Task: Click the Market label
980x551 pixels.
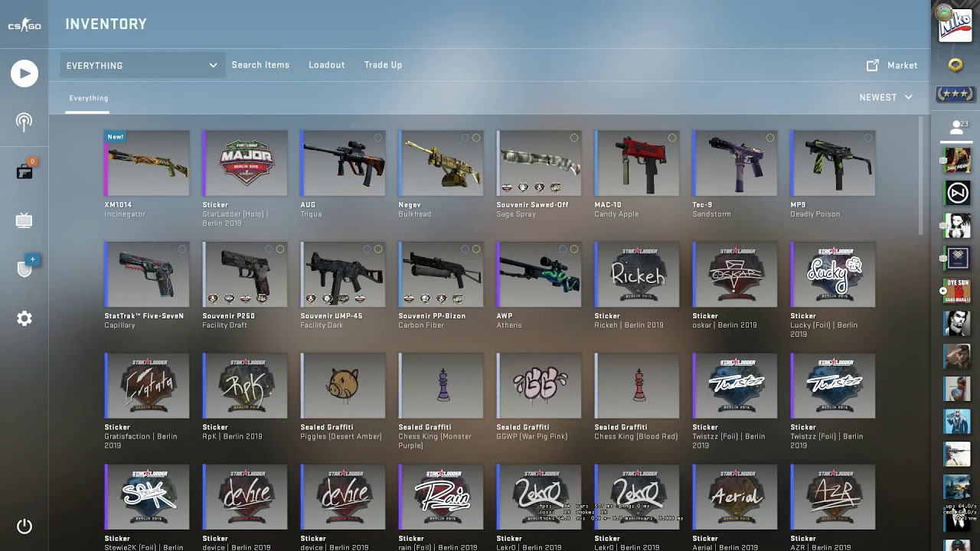Action: (x=902, y=65)
